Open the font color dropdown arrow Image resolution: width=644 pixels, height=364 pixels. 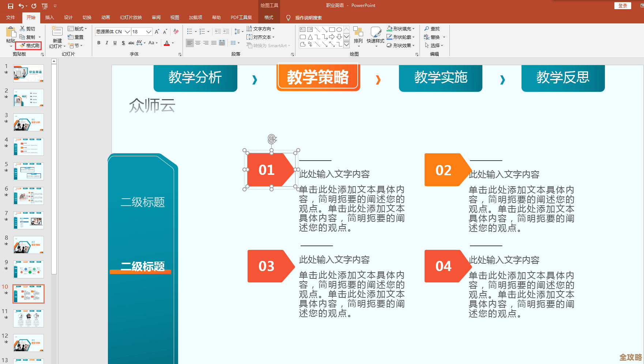[x=172, y=43]
